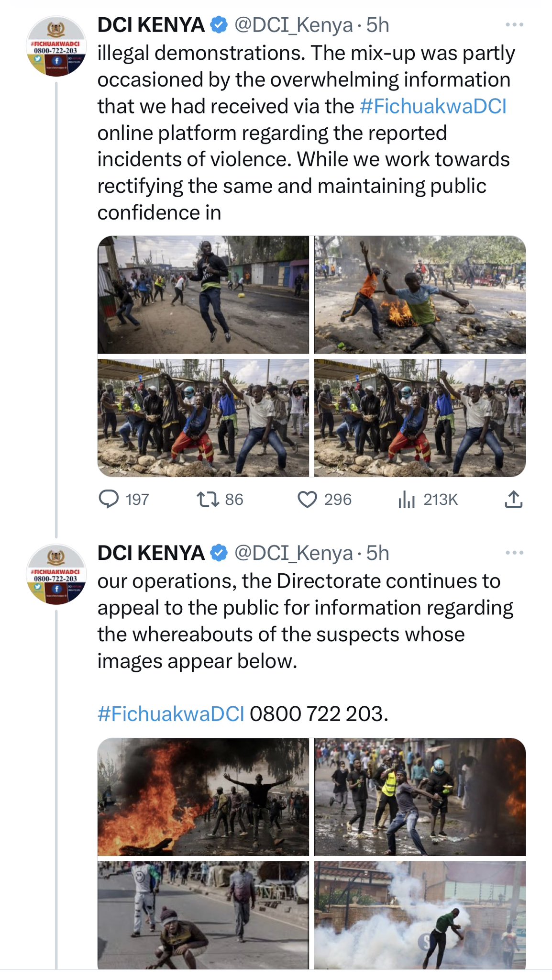Viewport: 552px width, 980px height.
Task: Open photo of man jumping on street
Action: click(203, 295)
